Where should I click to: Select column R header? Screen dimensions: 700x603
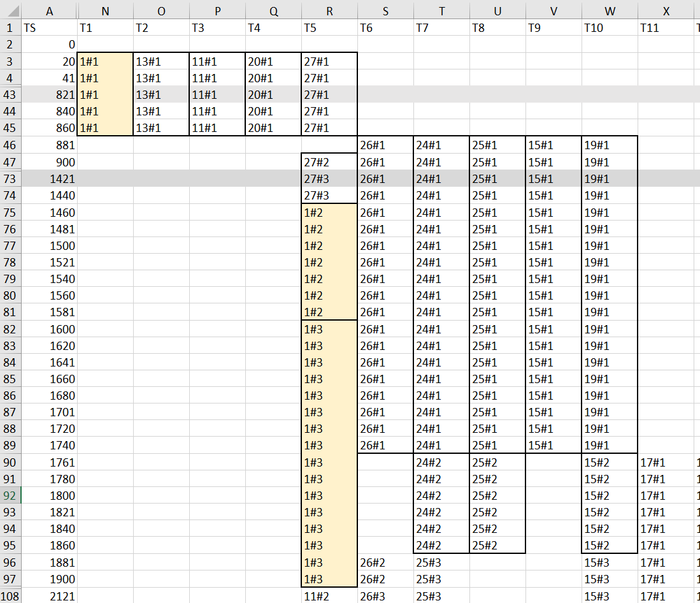click(329, 11)
